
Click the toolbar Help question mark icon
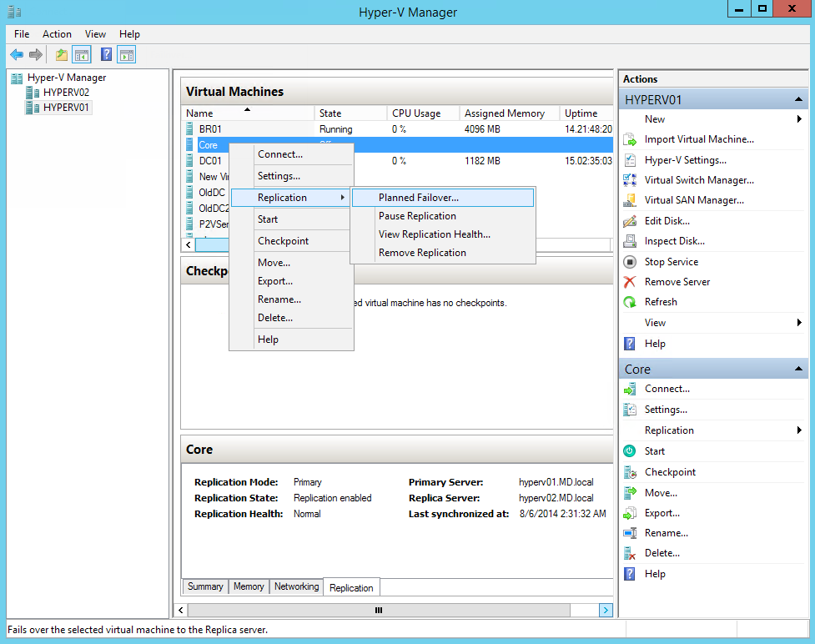point(106,54)
